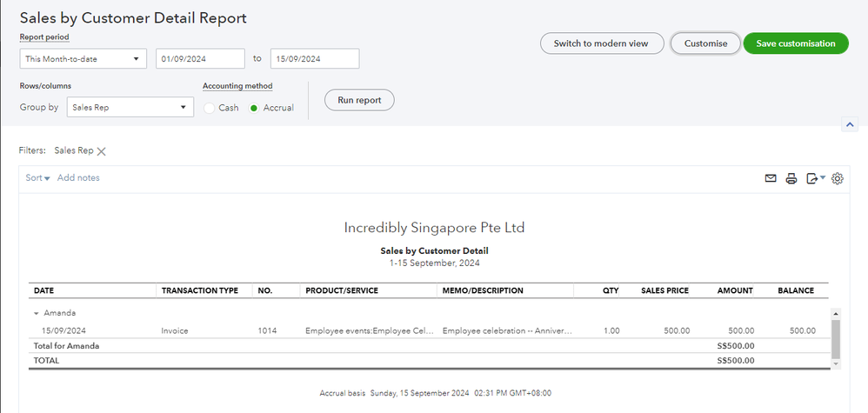Collapse the report header panel chevron
The height and width of the screenshot is (413, 868).
pyautogui.click(x=849, y=124)
